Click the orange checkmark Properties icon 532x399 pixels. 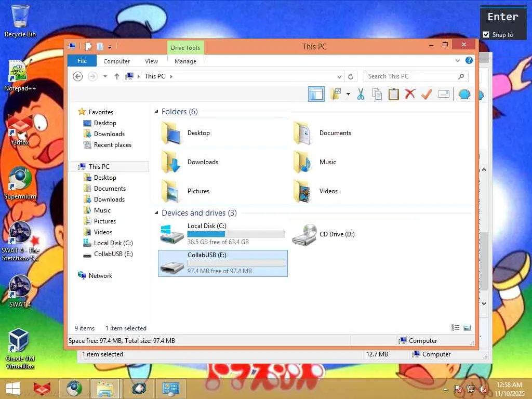point(427,94)
